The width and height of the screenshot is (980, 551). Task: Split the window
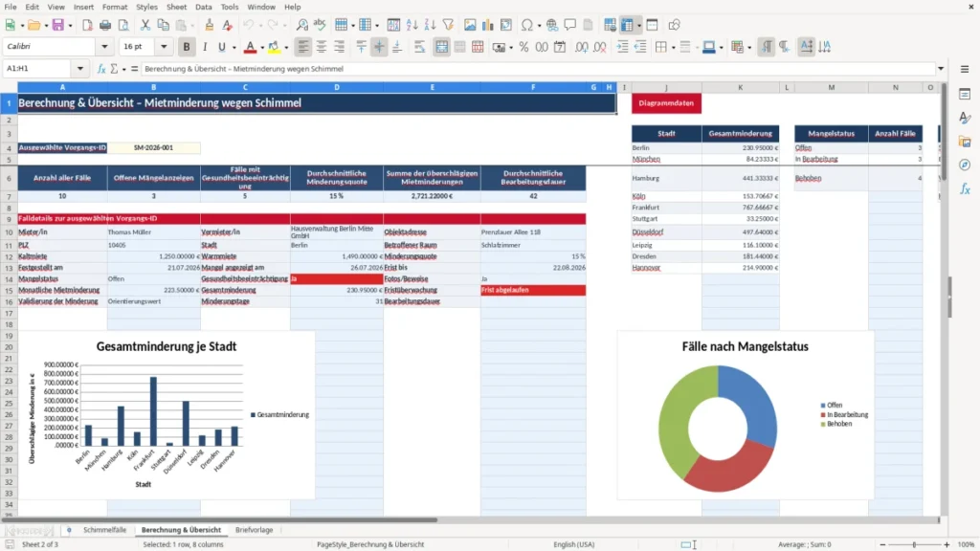tap(652, 25)
